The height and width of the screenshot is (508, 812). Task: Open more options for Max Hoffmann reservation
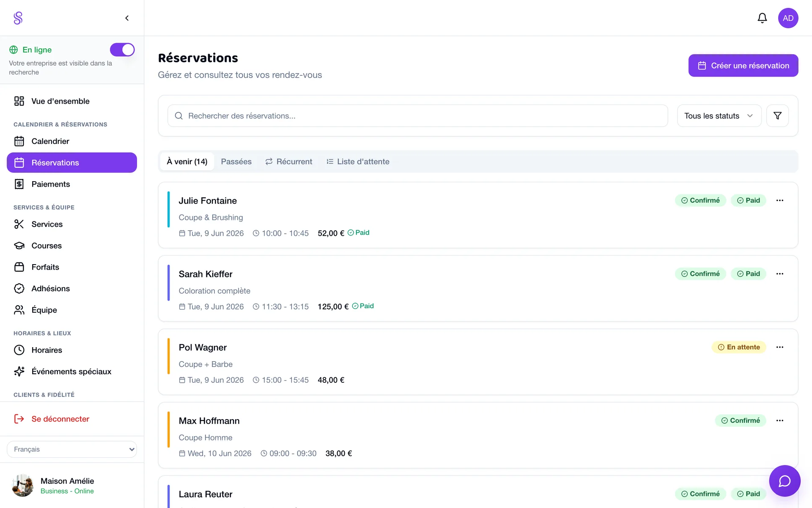pyautogui.click(x=780, y=421)
